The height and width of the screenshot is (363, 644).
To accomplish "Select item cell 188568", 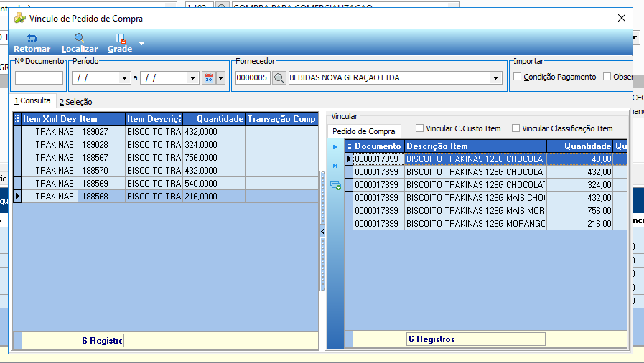I will tap(101, 197).
